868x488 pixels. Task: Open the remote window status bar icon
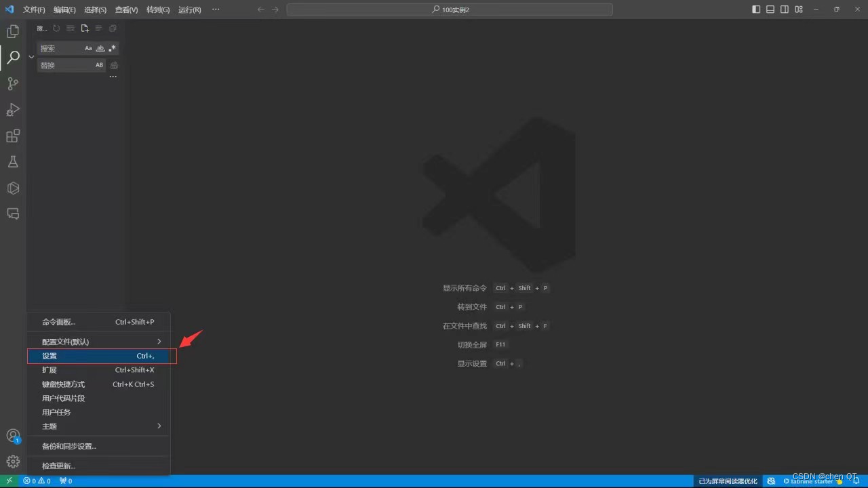pos(9,481)
